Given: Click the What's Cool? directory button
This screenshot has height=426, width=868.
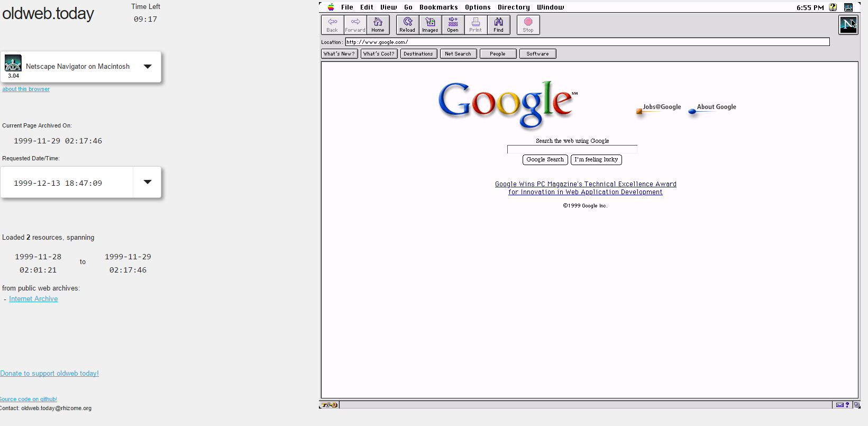Looking at the screenshot, I should [x=379, y=53].
